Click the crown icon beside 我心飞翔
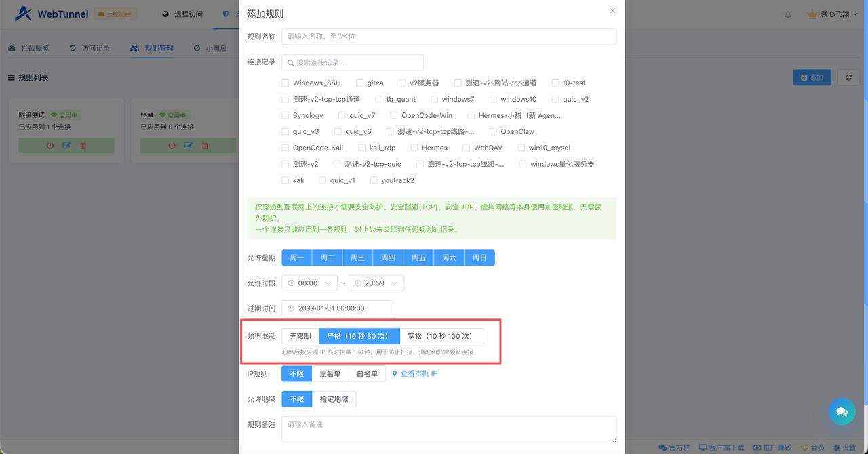 coord(812,14)
